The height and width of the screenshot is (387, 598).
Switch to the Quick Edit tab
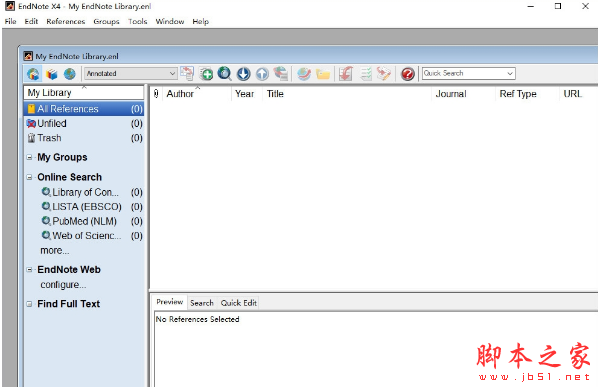pos(238,303)
